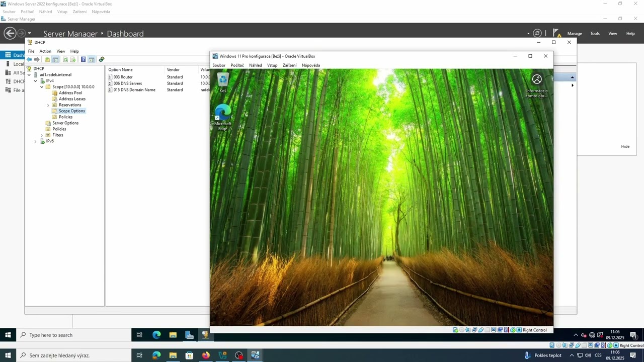Click muted speaker icon in Windows Server tray

pos(584,335)
